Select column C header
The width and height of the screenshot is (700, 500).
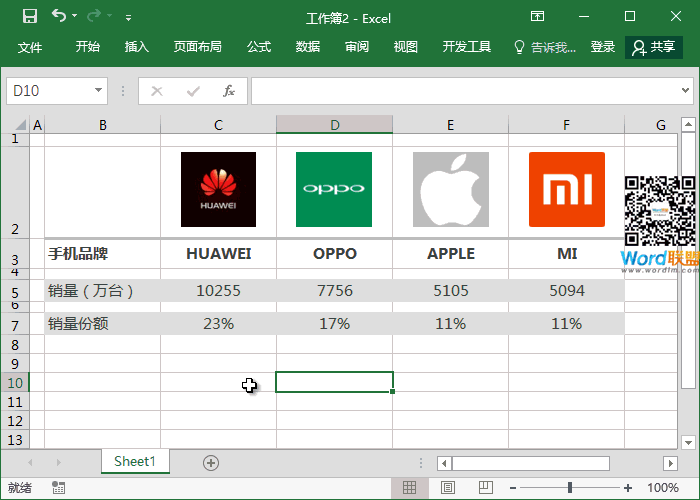click(218, 125)
